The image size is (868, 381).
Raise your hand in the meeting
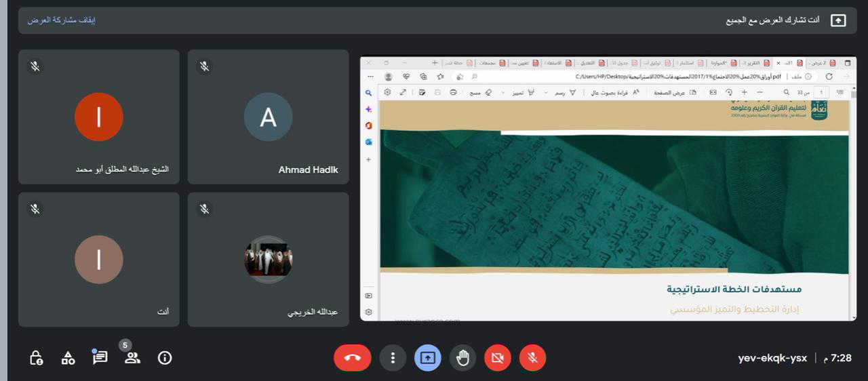(462, 358)
